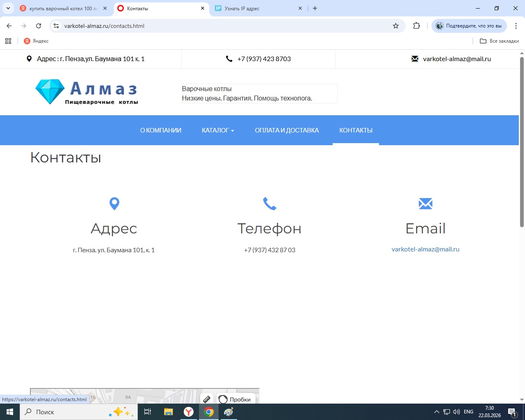525x420 pixels.
Task: Reload the page with the refresh icon
Action: point(39,26)
